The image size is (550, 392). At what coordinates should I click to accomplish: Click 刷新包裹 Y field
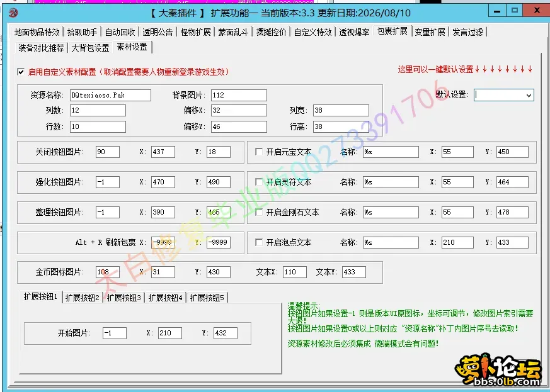(219, 242)
